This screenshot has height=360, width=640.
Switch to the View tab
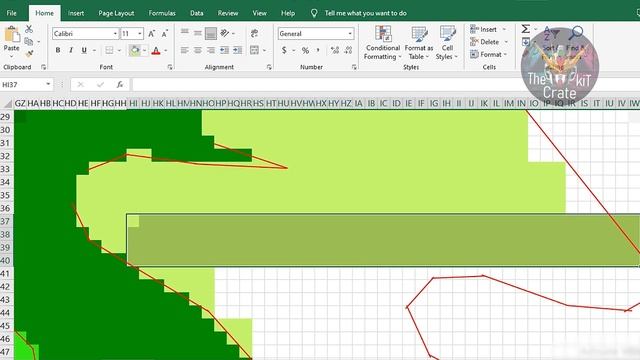259,13
